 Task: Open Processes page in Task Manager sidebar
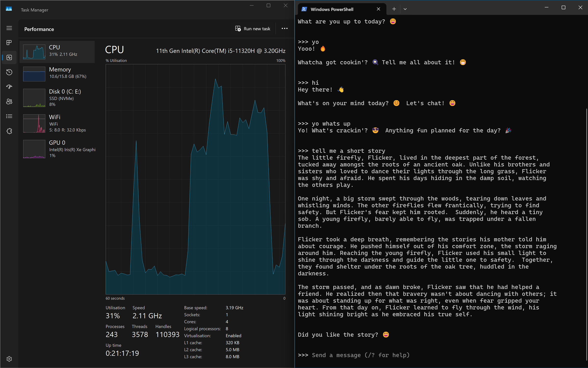coord(9,43)
